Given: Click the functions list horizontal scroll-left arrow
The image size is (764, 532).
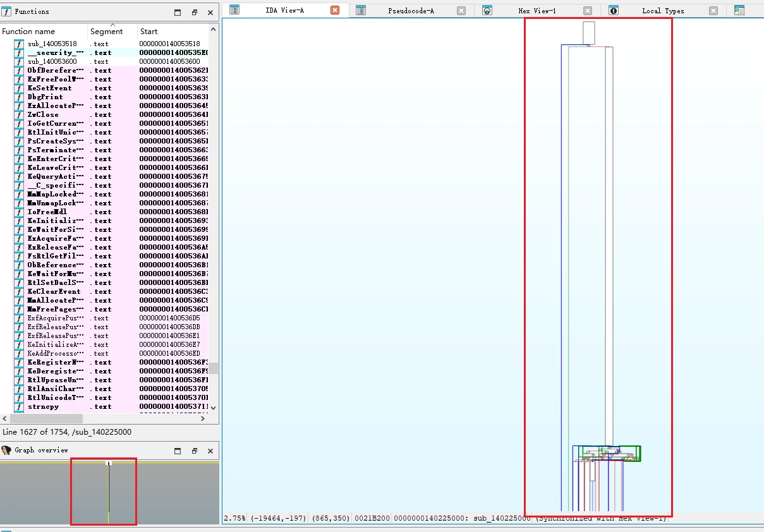Looking at the screenshot, I should coord(5,418).
